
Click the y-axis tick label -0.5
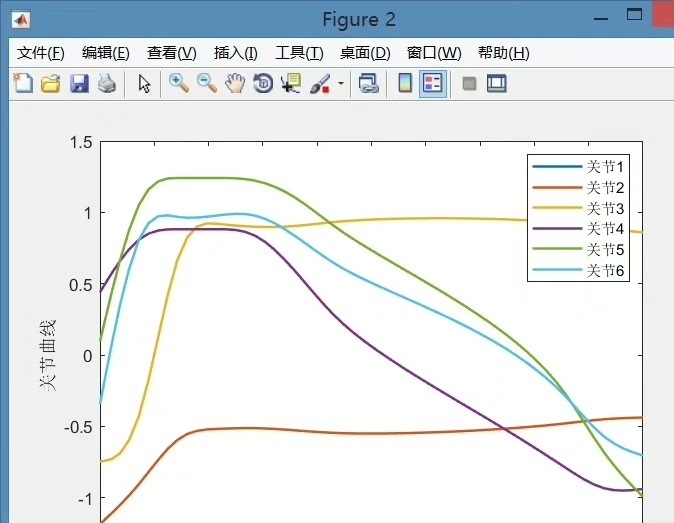pos(78,427)
